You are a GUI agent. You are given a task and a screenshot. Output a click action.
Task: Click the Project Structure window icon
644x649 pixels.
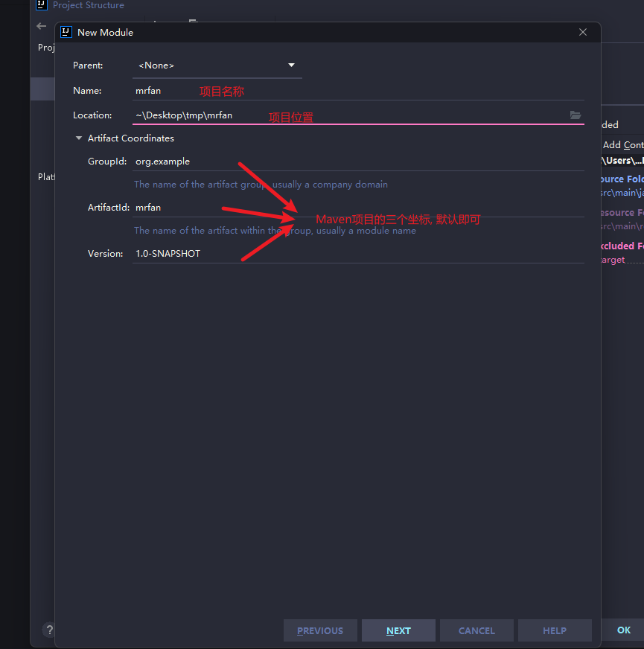[x=42, y=4]
